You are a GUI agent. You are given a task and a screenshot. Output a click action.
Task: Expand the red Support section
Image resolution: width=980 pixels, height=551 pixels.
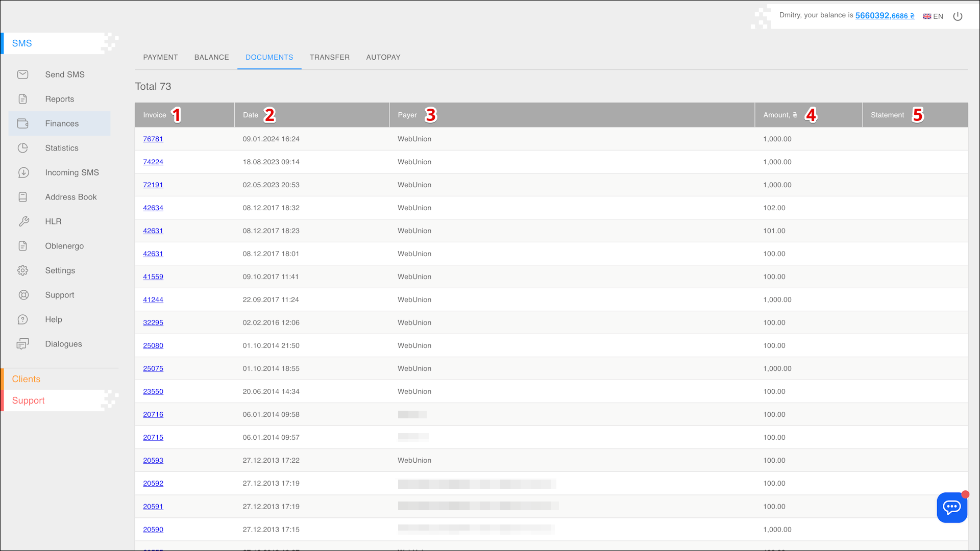click(28, 400)
